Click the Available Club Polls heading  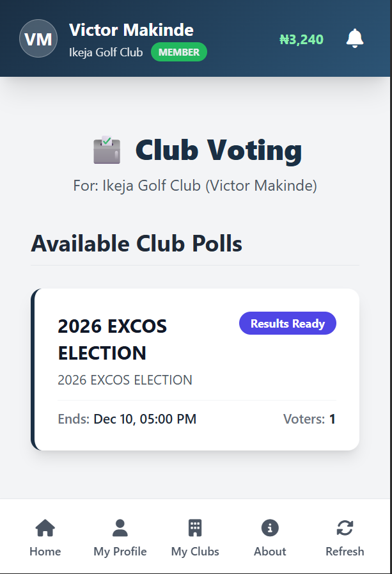(x=136, y=244)
